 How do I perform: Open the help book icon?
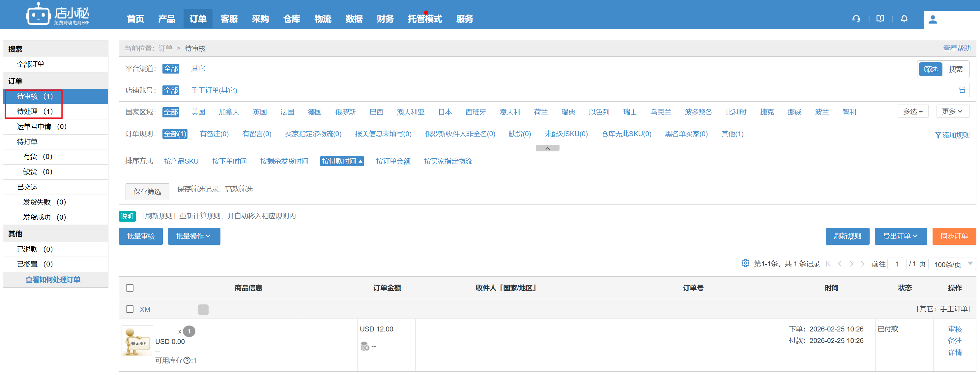[x=880, y=19]
